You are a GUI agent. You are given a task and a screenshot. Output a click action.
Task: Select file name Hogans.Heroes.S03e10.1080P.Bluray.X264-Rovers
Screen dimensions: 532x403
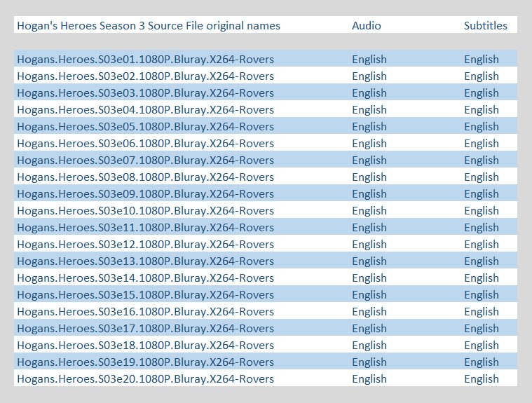coord(146,211)
